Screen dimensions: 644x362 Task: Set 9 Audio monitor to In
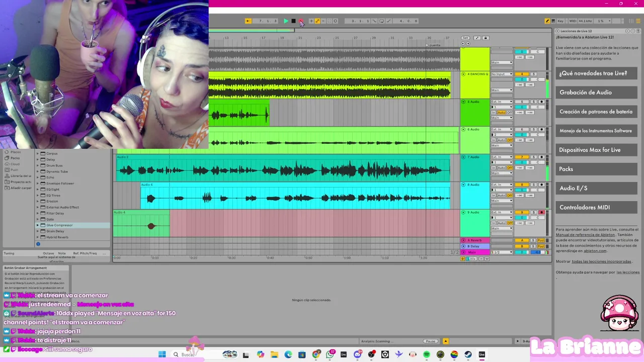(494, 223)
